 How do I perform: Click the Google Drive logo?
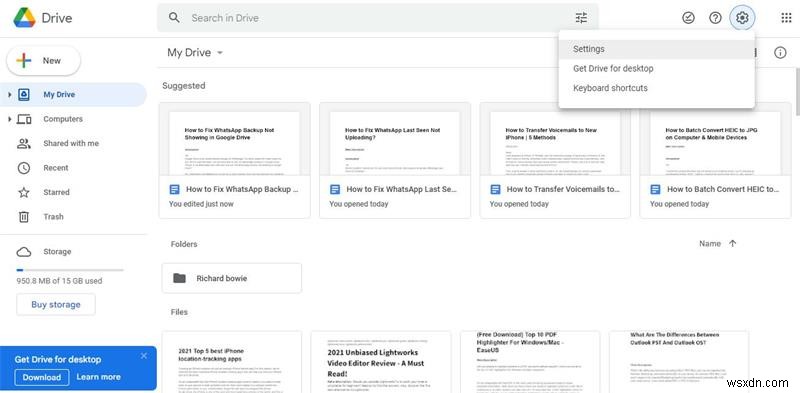(24, 18)
